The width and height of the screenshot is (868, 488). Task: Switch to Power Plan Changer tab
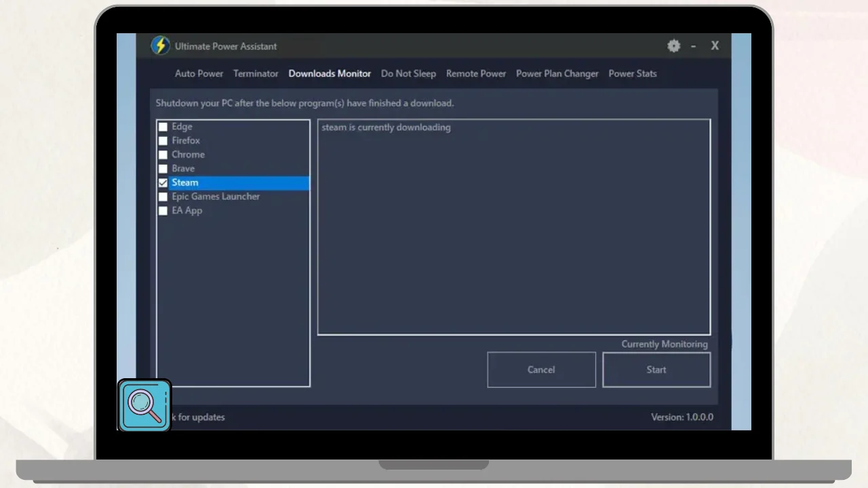(557, 74)
